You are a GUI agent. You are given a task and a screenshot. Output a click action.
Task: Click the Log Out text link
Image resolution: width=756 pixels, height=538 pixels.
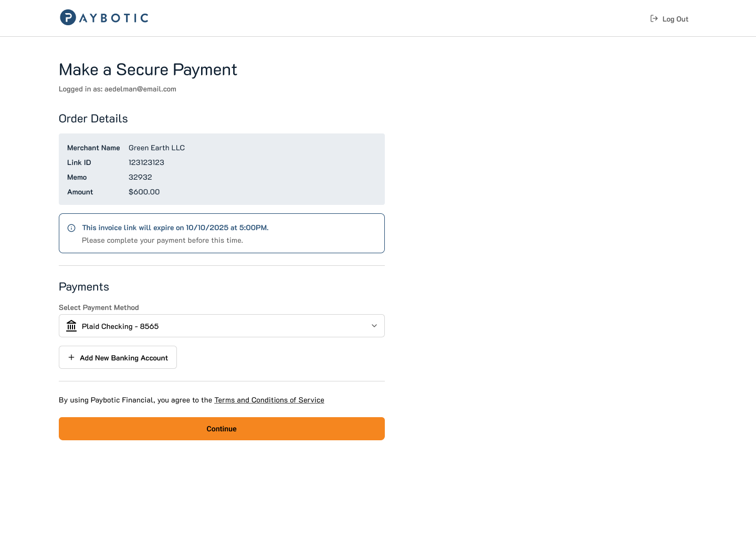click(x=675, y=19)
